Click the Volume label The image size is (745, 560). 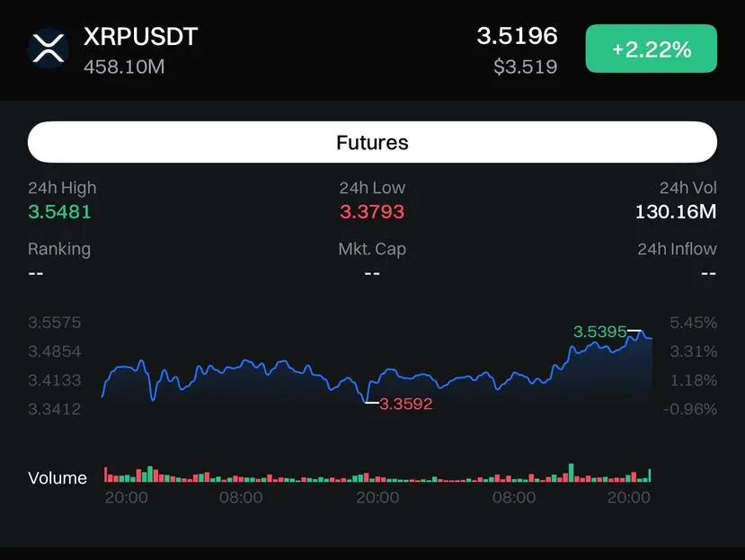click(58, 478)
